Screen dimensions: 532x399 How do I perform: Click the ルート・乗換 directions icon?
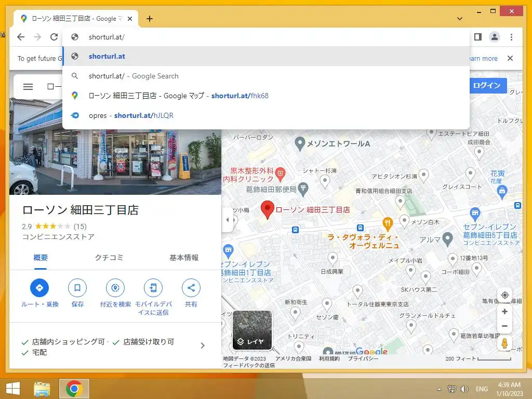click(x=39, y=288)
